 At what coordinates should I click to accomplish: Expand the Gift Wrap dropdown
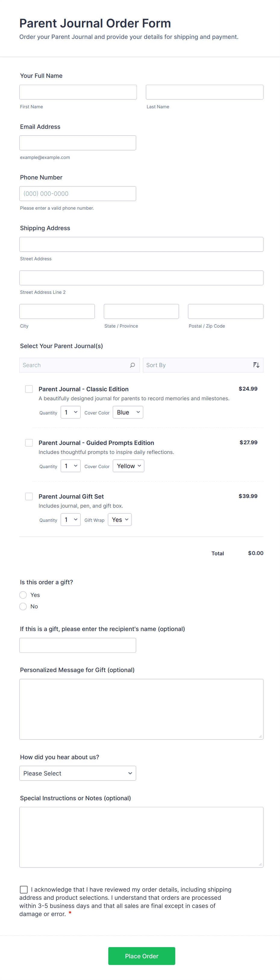pyautogui.click(x=120, y=520)
